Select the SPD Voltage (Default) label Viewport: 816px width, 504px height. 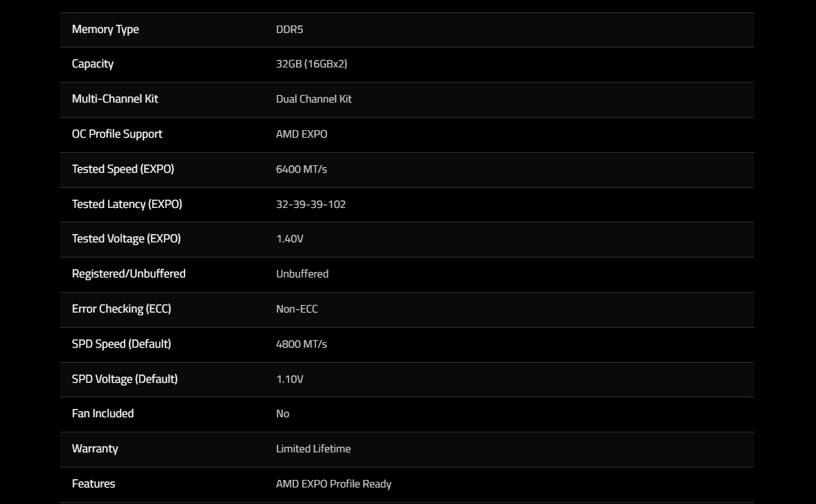click(x=125, y=379)
